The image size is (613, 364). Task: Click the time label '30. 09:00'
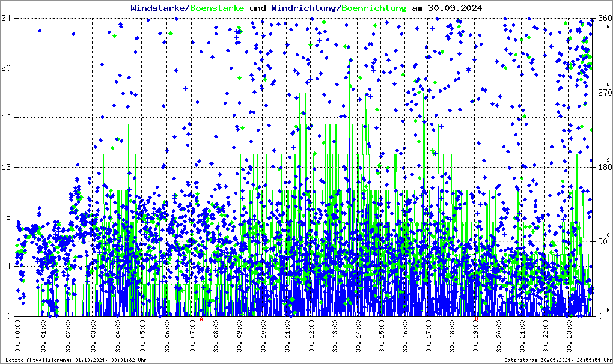pos(239,336)
